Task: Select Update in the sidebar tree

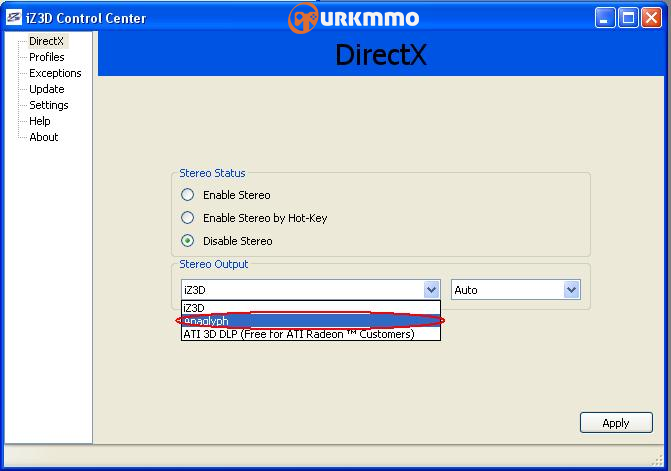Action: (47, 89)
